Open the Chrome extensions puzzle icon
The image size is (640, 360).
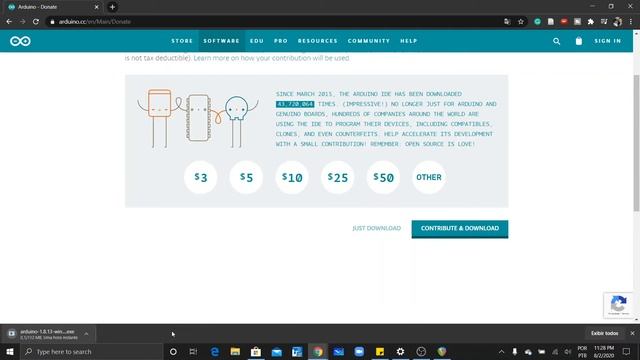click(591, 22)
